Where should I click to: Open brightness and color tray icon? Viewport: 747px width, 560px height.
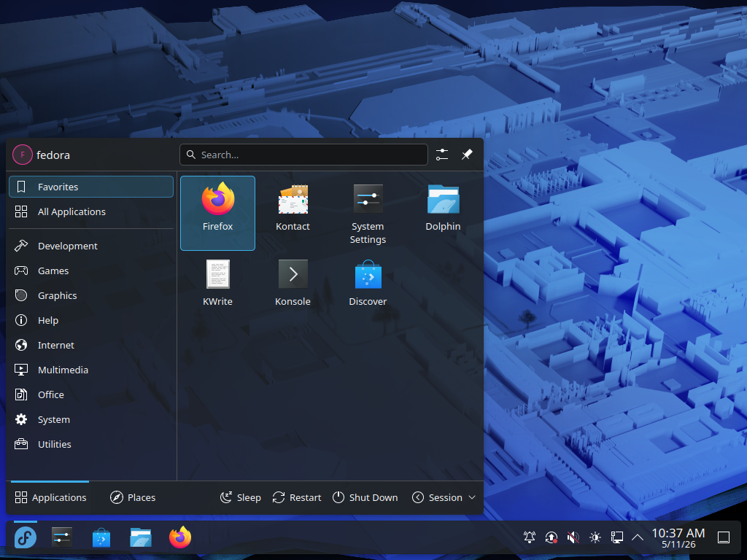(595, 537)
